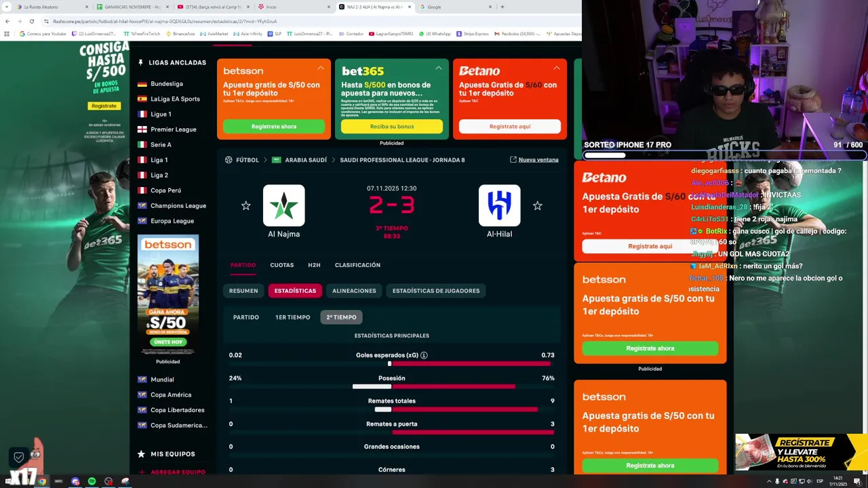Click Regístrate button on left bet365 ad
The image size is (868, 488).
click(x=104, y=106)
